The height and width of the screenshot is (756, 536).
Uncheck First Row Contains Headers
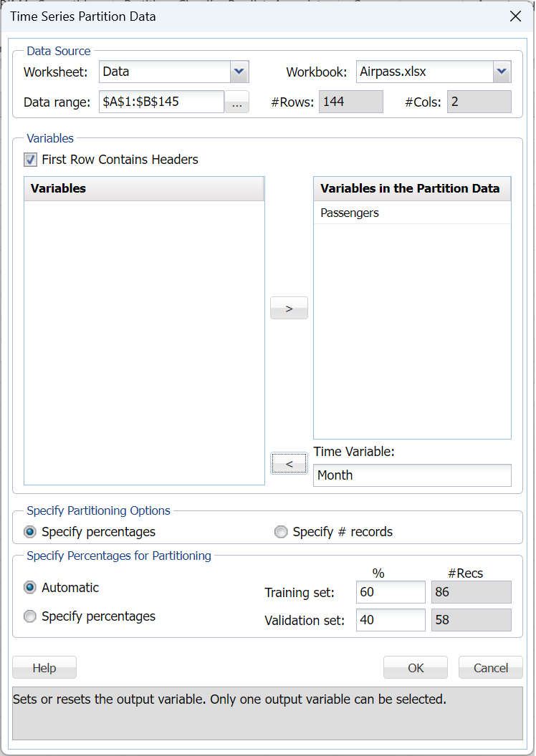pyautogui.click(x=31, y=160)
